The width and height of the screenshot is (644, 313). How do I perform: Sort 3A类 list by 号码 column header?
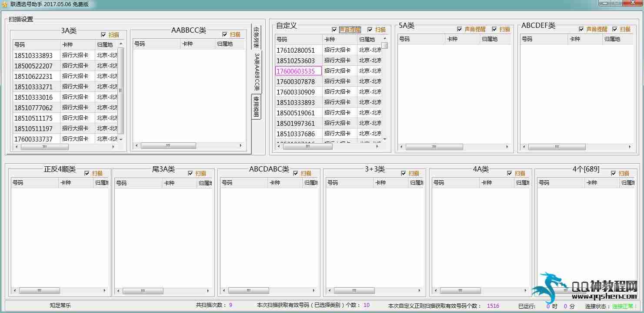click(37, 44)
